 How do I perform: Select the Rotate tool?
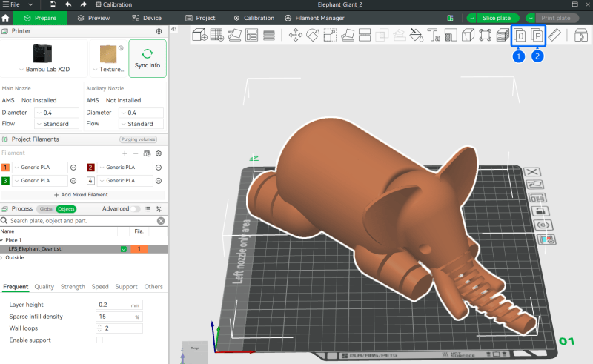pyautogui.click(x=313, y=35)
